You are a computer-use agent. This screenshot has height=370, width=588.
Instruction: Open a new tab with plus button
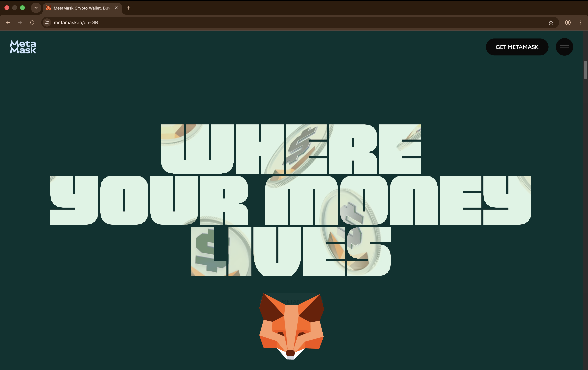click(129, 8)
